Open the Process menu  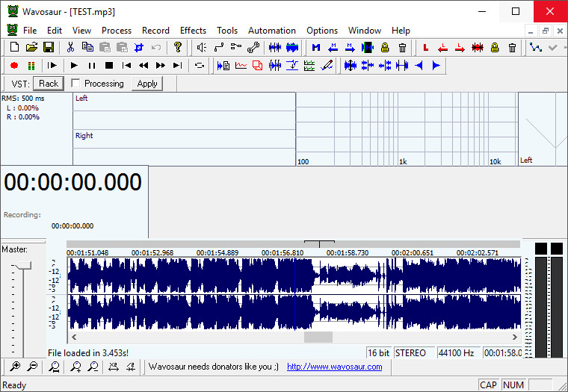117,31
